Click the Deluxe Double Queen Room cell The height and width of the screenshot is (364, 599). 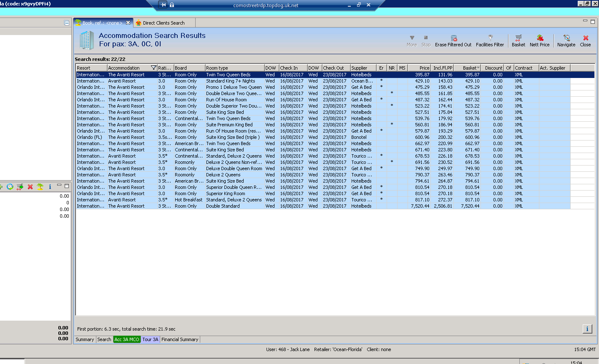[234, 168]
